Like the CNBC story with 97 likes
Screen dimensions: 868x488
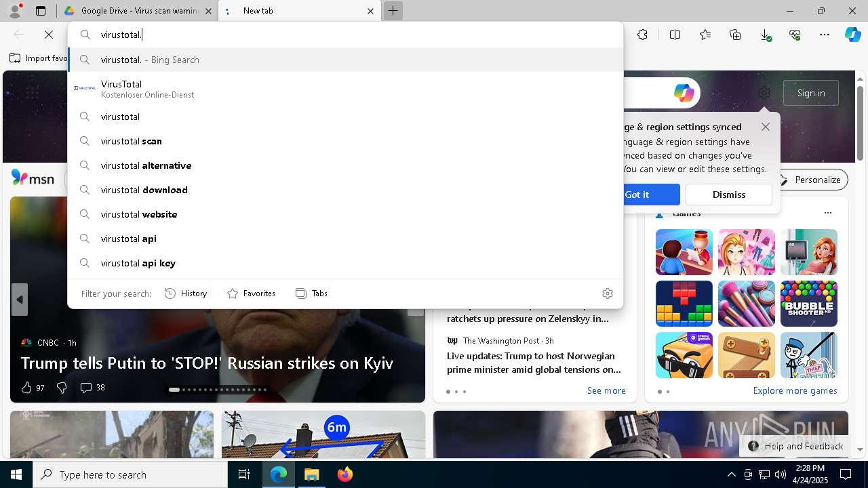click(33, 388)
